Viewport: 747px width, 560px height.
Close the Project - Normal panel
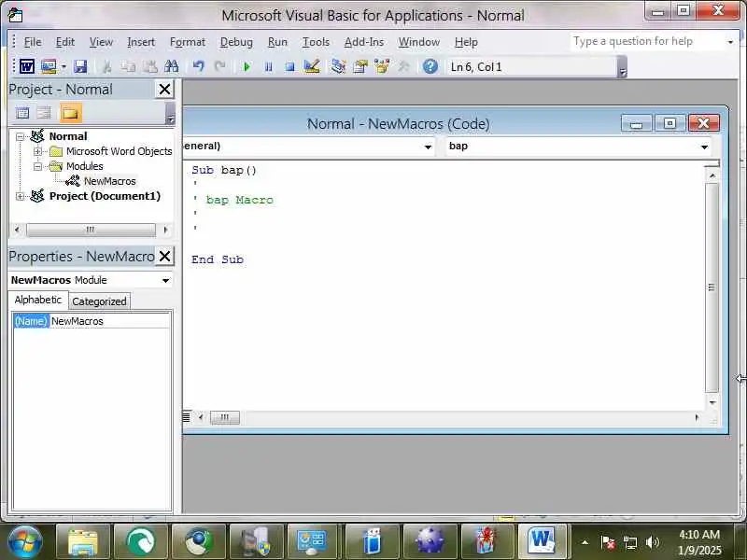(x=164, y=89)
